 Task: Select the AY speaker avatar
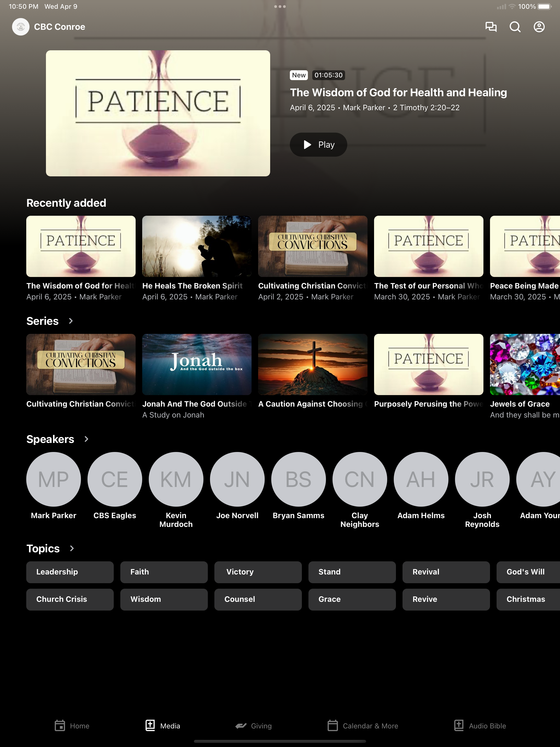click(x=538, y=479)
